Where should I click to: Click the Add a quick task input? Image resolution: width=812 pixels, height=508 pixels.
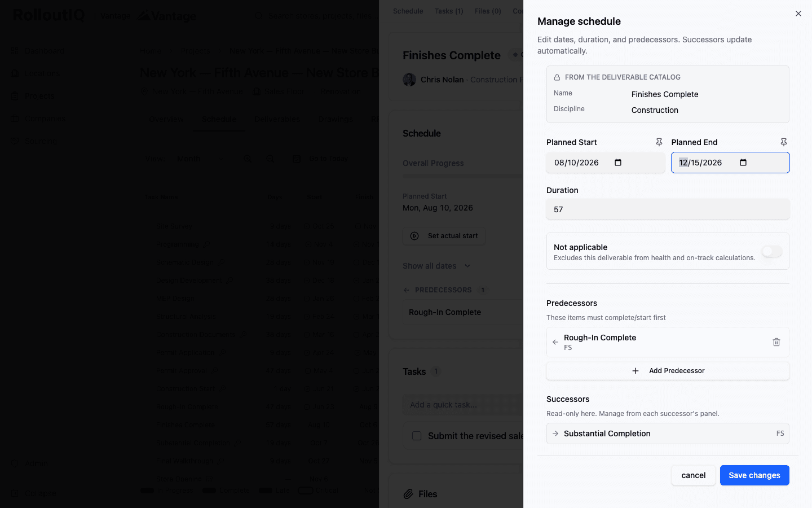(463, 405)
